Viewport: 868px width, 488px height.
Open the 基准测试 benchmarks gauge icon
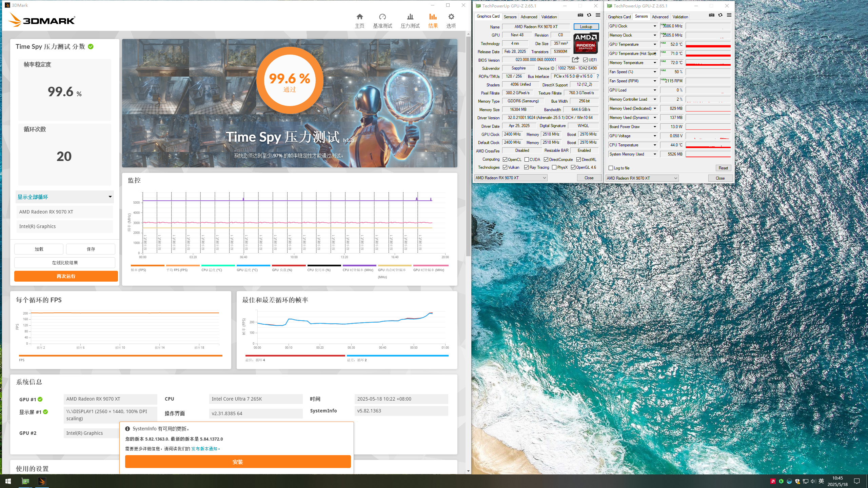(382, 17)
